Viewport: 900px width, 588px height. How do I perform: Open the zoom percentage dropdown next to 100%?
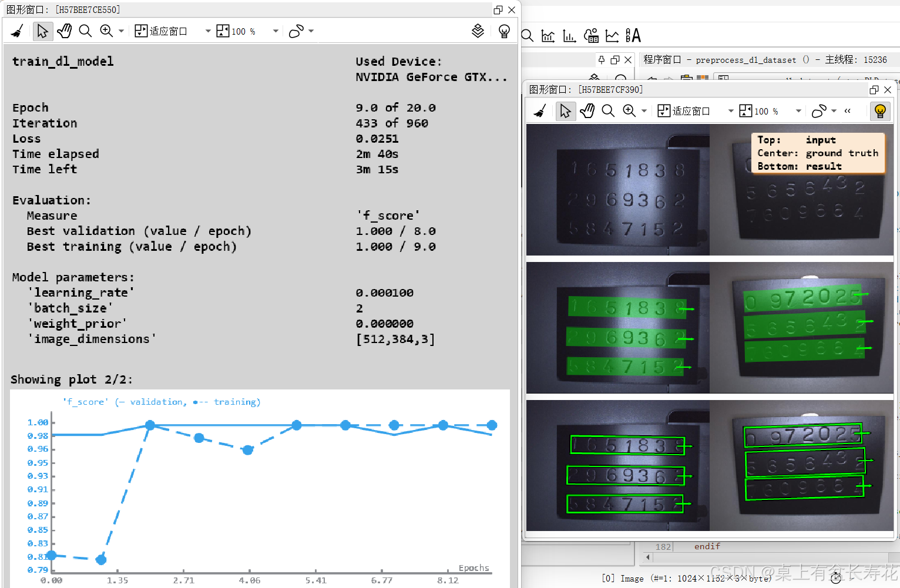click(x=274, y=31)
